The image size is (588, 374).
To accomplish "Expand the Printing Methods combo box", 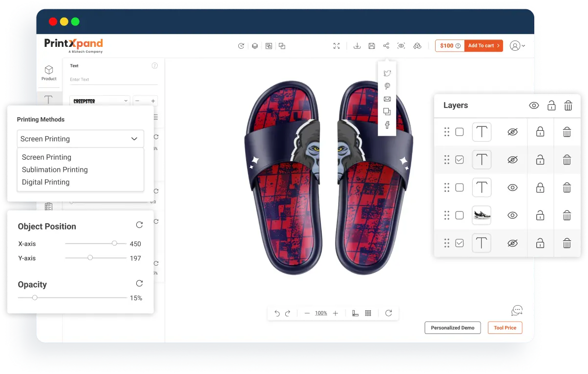I will coord(81,139).
